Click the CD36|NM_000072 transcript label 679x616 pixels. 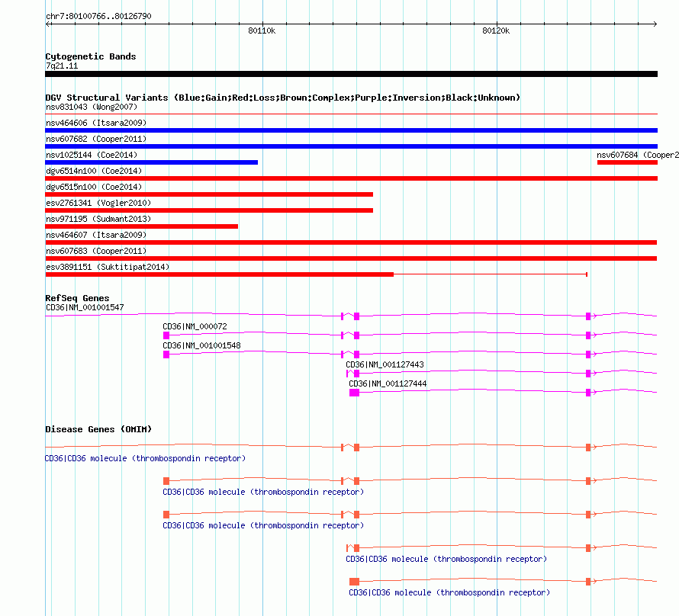195,326
